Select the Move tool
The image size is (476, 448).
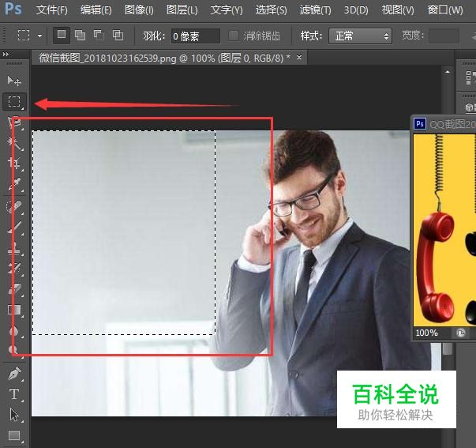coord(14,81)
